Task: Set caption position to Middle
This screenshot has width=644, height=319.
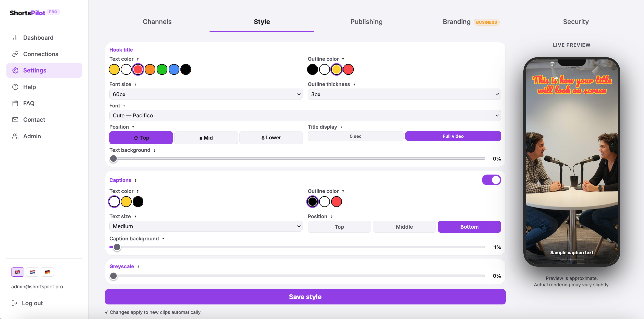Action: pos(404,227)
